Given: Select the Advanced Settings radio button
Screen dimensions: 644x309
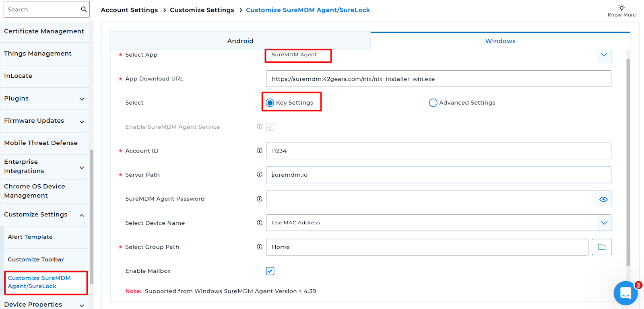Looking at the screenshot, I should coord(433,103).
